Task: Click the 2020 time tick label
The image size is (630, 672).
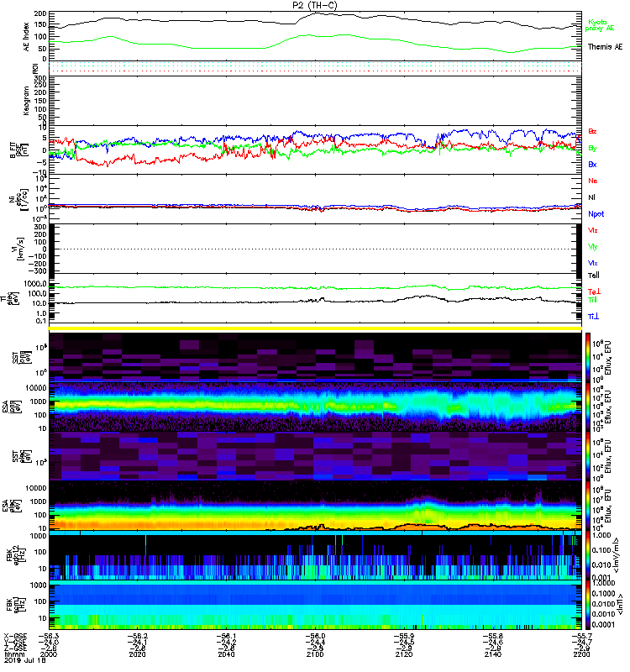Action: click(x=137, y=654)
